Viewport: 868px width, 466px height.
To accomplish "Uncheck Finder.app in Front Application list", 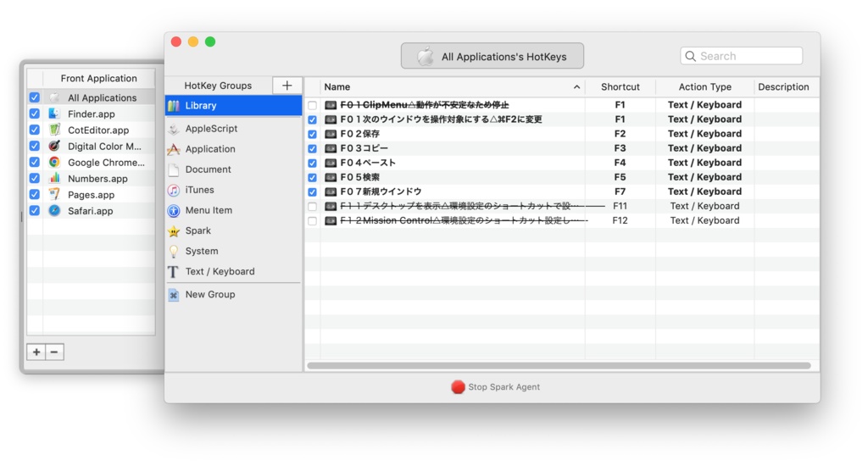I will click(35, 114).
